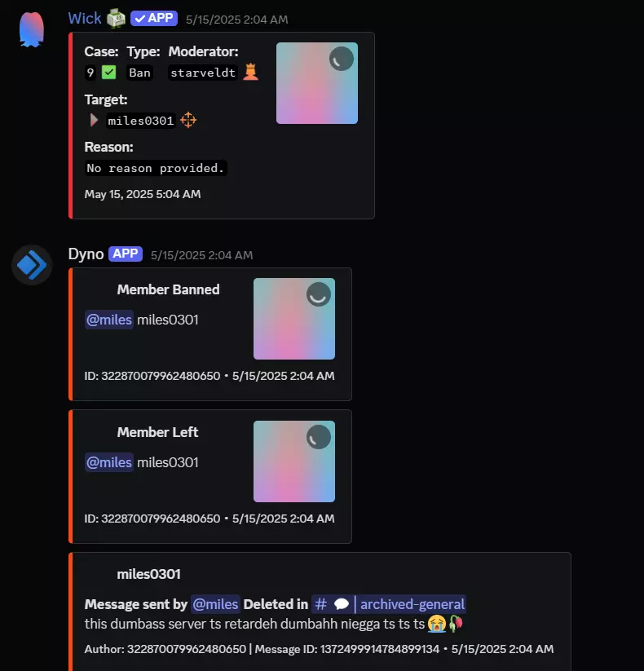Click the crying emoji in the deleted message

pos(436,624)
